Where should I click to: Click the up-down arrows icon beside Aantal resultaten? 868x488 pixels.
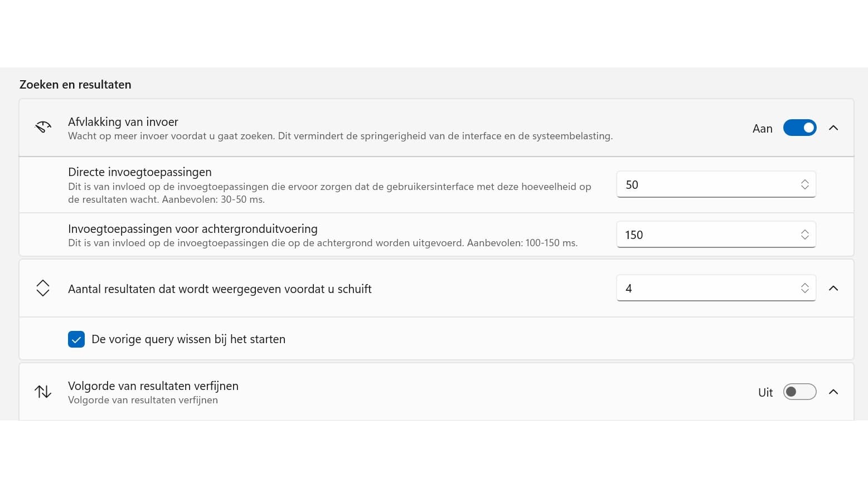point(43,288)
